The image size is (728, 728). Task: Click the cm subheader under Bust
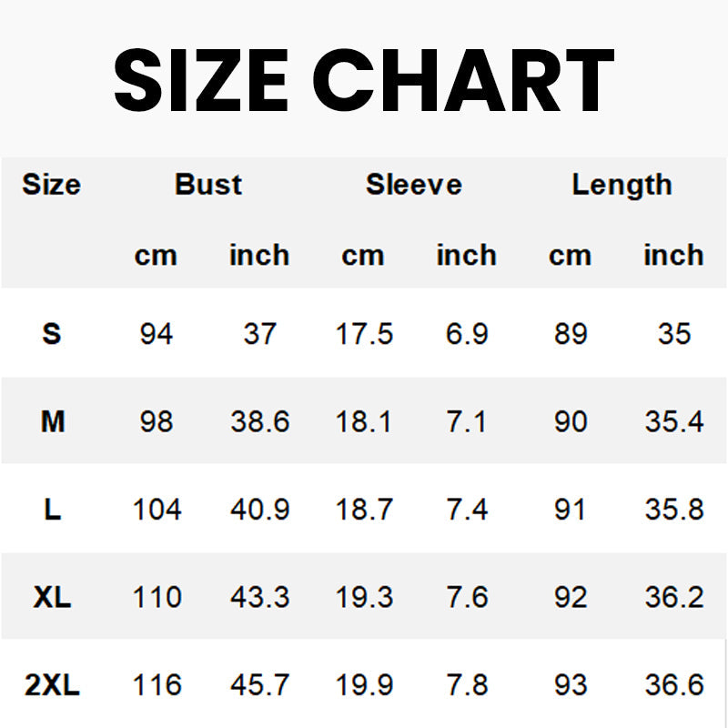[x=156, y=256]
